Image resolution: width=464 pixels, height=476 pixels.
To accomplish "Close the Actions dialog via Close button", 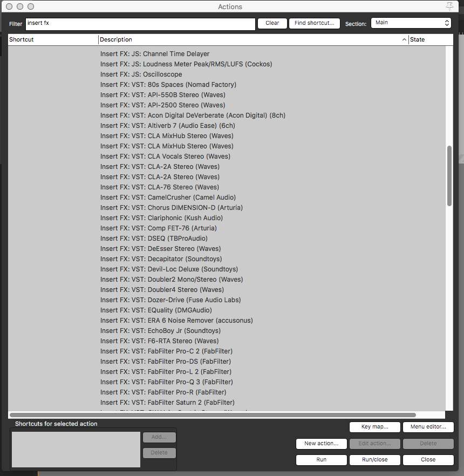I will click(428, 460).
